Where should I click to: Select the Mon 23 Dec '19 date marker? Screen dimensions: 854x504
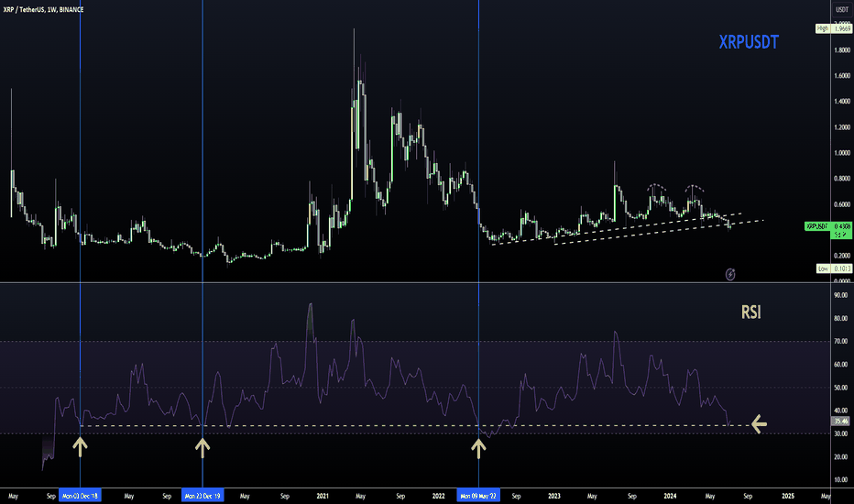tap(203, 496)
